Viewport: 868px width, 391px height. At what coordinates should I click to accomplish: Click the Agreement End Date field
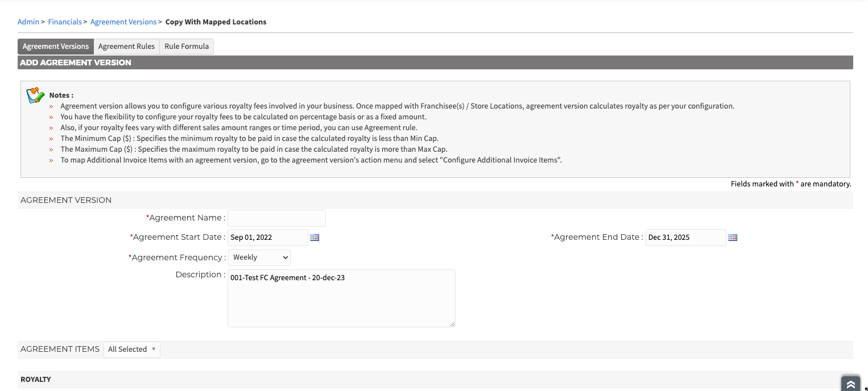(x=686, y=238)
